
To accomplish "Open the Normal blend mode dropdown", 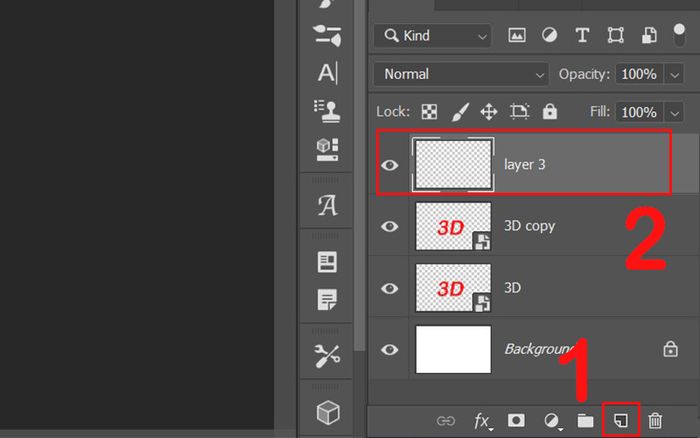I will tap(461, 74).
